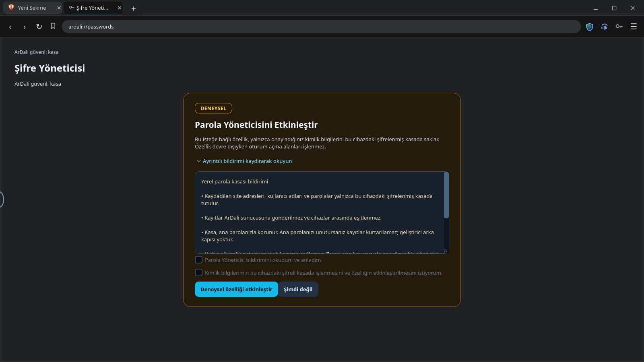
Task: Open the shield protection icon in toolbar
Action: pyautogui.click(x=590, y=27)
